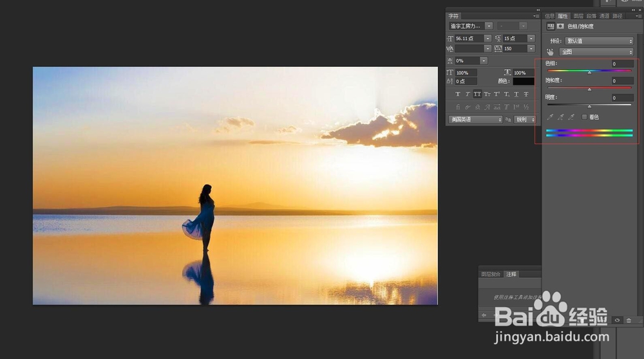The image size is (644, 359).
Task: Click the vertical scale icon
Action: coord(450,73)
